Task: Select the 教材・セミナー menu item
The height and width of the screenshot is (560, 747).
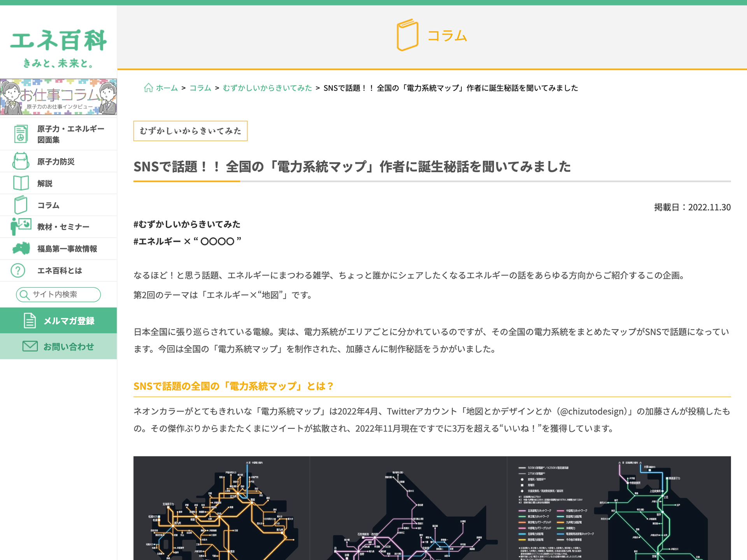Action: [x=63, y=227]
